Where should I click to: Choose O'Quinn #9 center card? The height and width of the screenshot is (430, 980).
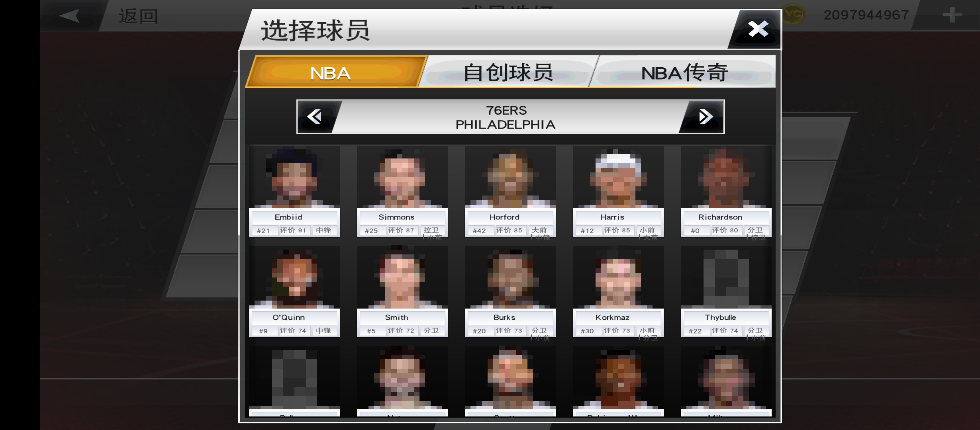click(294, 291)
